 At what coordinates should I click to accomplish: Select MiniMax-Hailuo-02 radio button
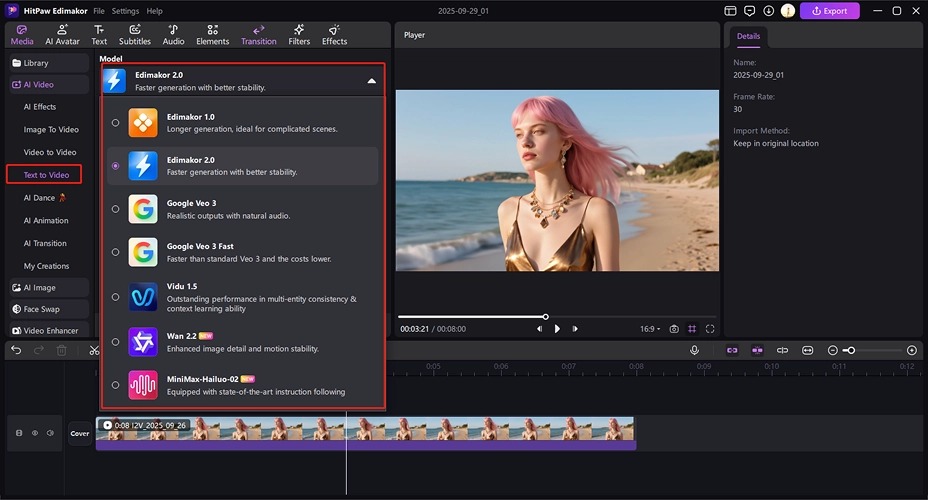(115, 385)
